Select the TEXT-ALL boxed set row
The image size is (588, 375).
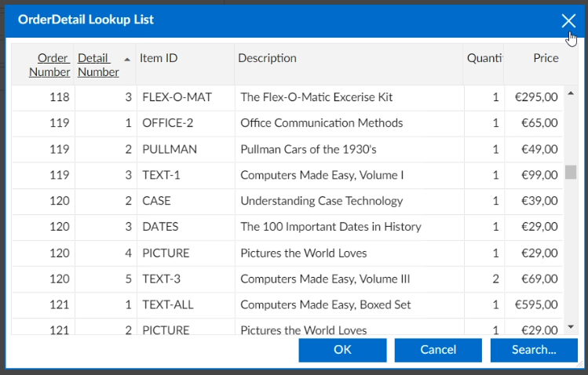pyautogui.click(x=167, y=304)
